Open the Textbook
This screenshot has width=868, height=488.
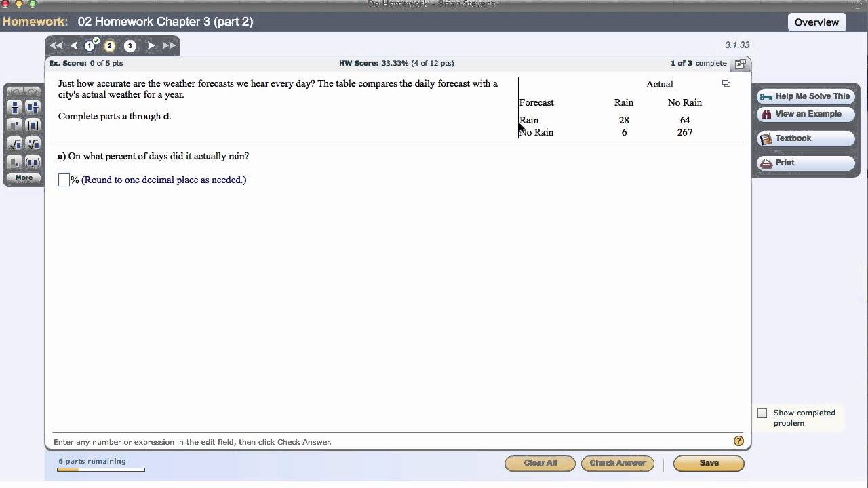point(806,138)
